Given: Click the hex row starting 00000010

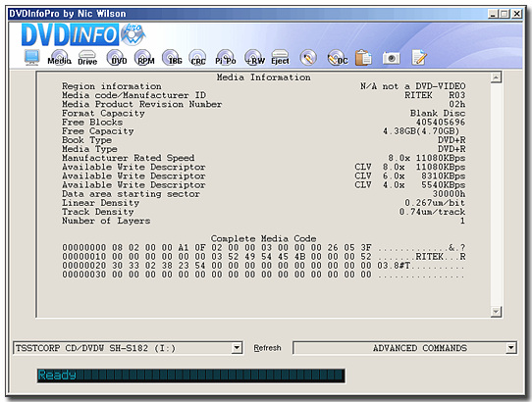Looking at the screenshot, I should 264,257.
